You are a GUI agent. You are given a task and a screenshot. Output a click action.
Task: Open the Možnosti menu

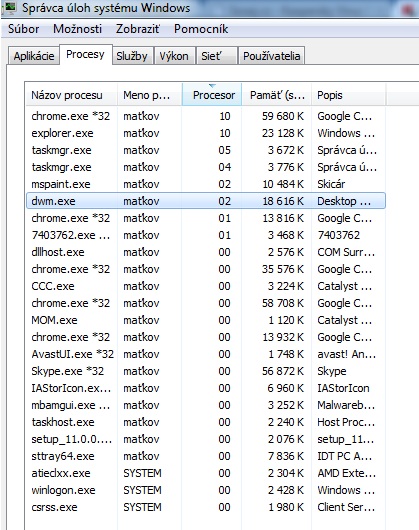77,29
